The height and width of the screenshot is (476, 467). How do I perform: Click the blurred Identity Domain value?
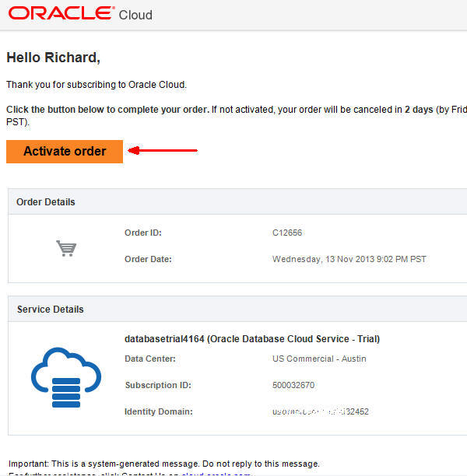pos(321,411)
